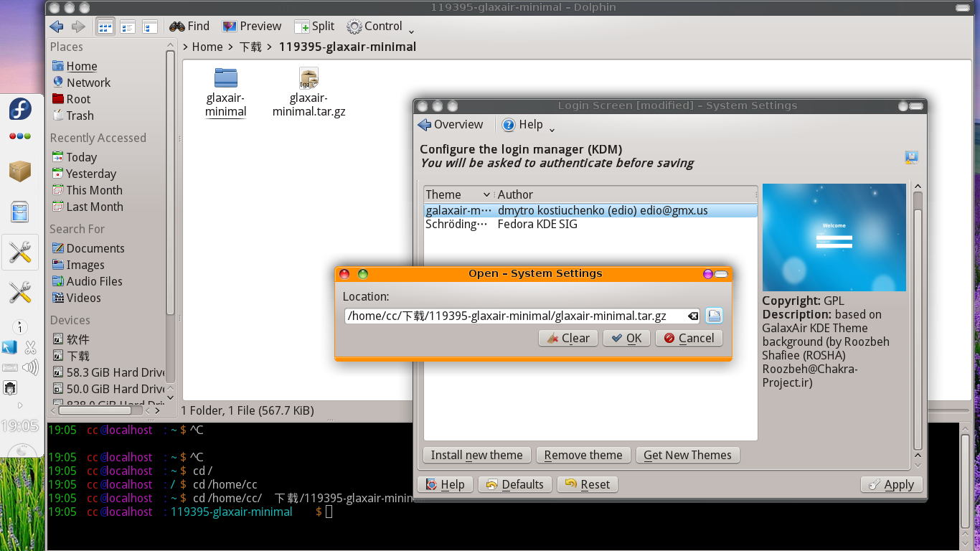980x551 pixels.
Task: Click the Location path input field
Action: coord(522,316)
